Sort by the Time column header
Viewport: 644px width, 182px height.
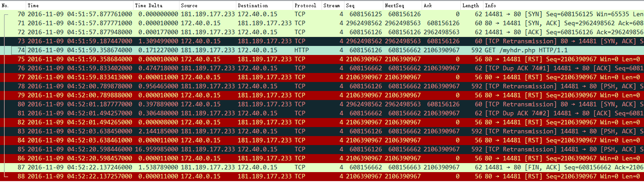click(80, 5)
